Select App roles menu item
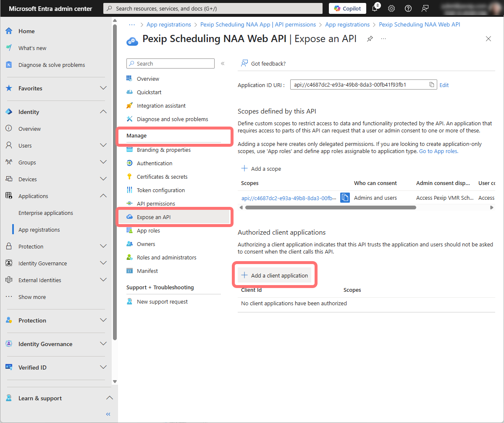The width and height of the screenshot is (504, 423). tap(148, 230)
